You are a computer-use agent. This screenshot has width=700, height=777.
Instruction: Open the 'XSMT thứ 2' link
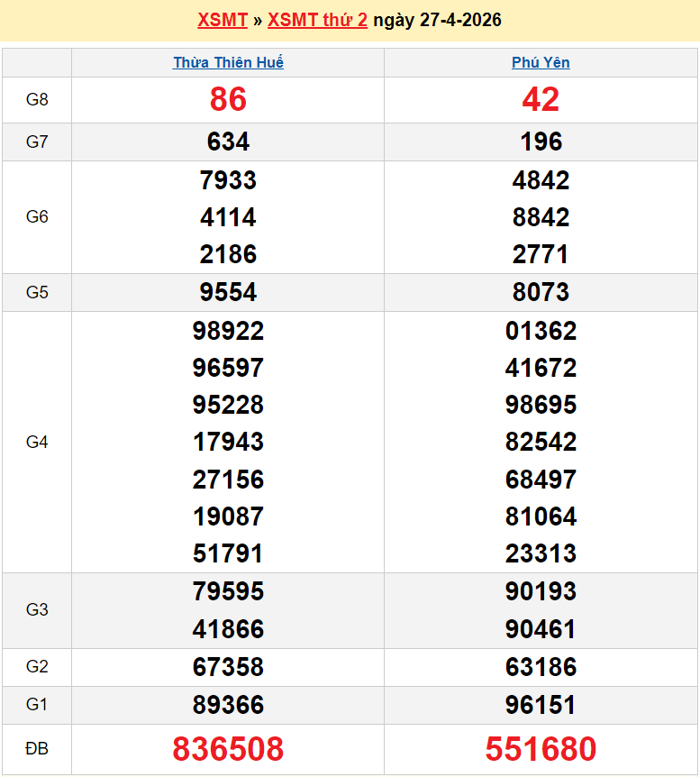pos(317,20)
